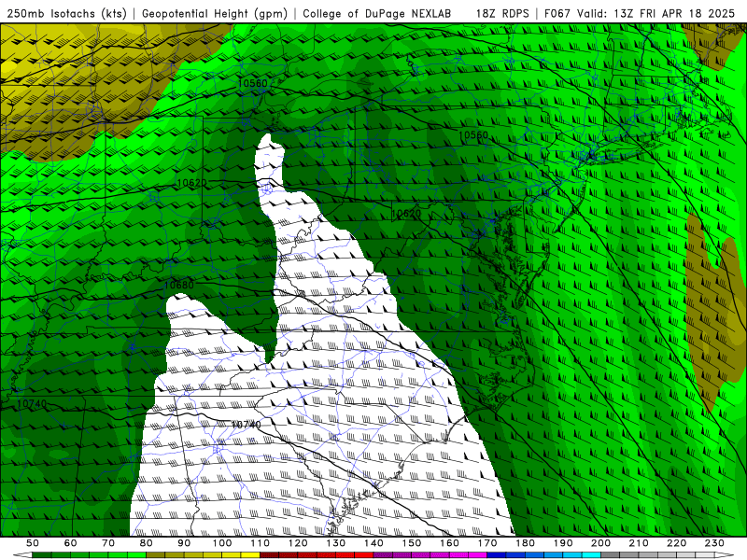Click the 190 value on the color scale

click(563, 543)
